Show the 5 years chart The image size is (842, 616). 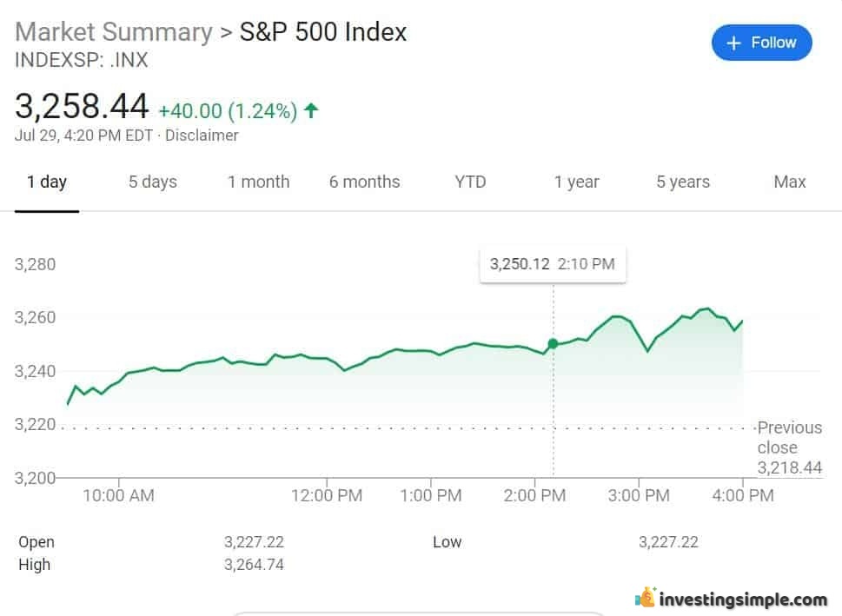(x=683, y=182)
